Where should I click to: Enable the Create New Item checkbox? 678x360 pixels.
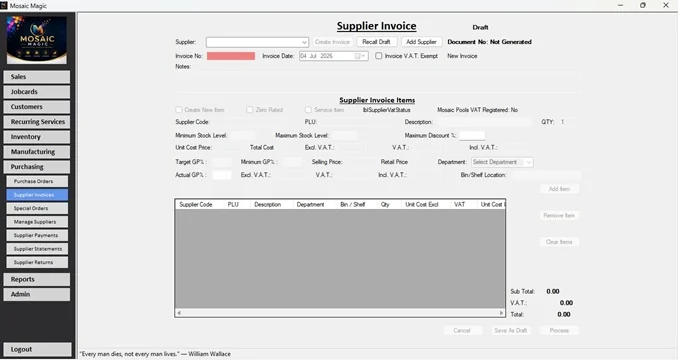pos(179,110)
